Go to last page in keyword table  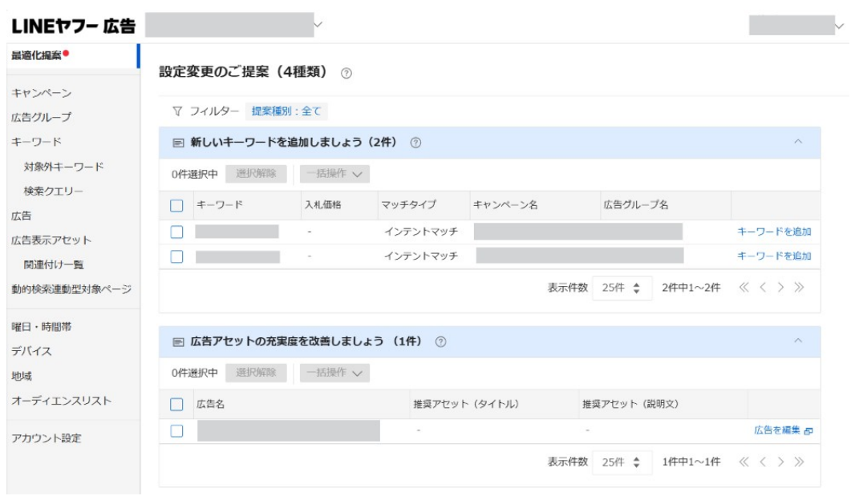(x=799, y=287)
